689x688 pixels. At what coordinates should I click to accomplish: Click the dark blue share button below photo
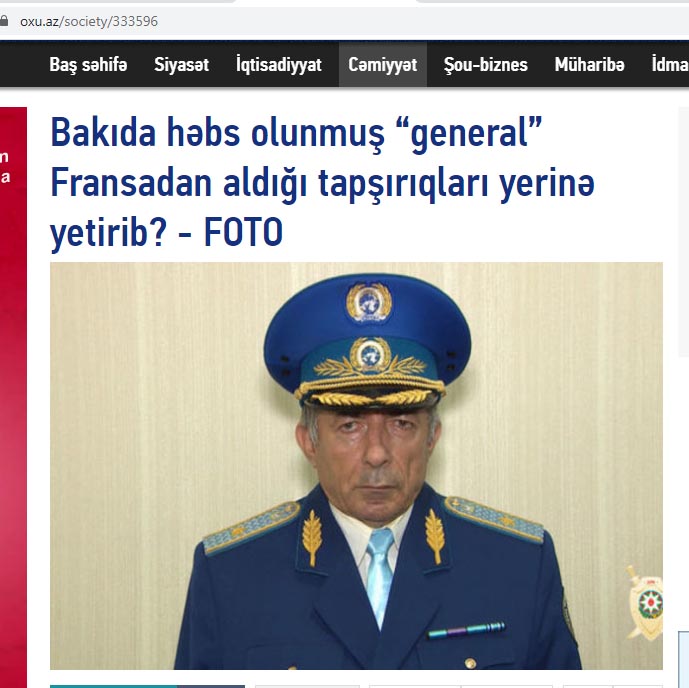pyautogui.click(x=211, y=686)
